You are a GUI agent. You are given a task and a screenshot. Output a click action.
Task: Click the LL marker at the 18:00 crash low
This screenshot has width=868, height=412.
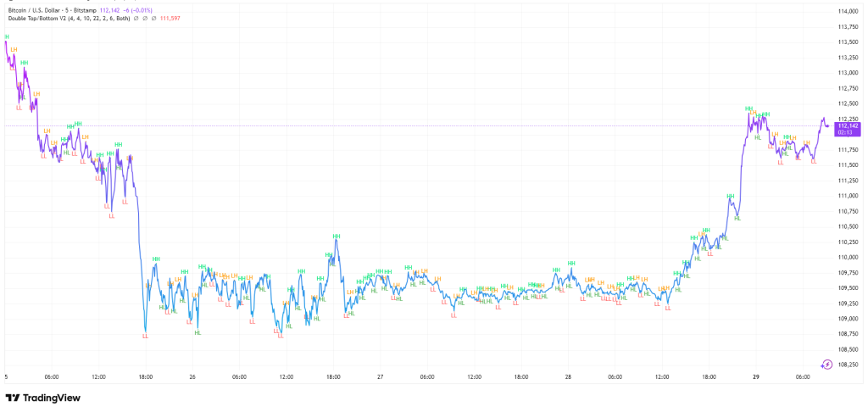click(x=145, y=337)
